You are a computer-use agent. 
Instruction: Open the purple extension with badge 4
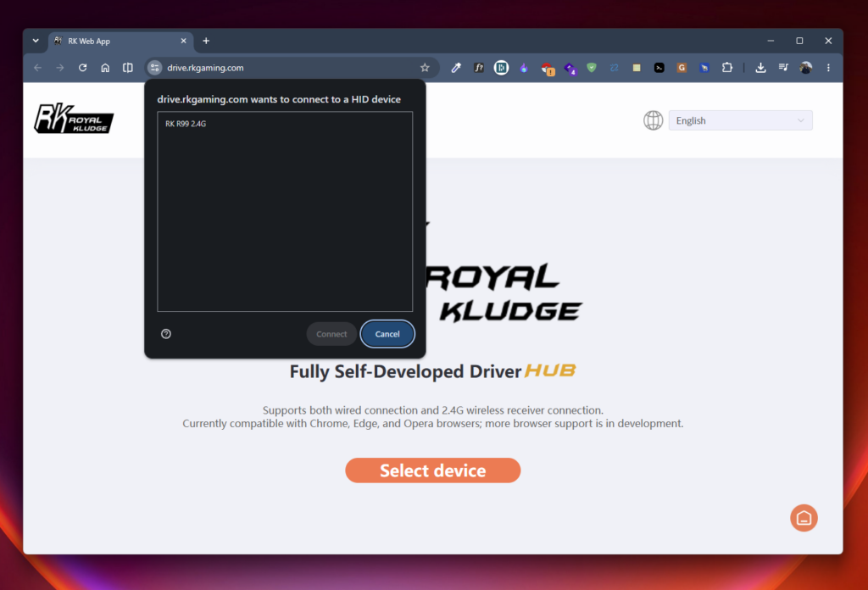(570, 69)
